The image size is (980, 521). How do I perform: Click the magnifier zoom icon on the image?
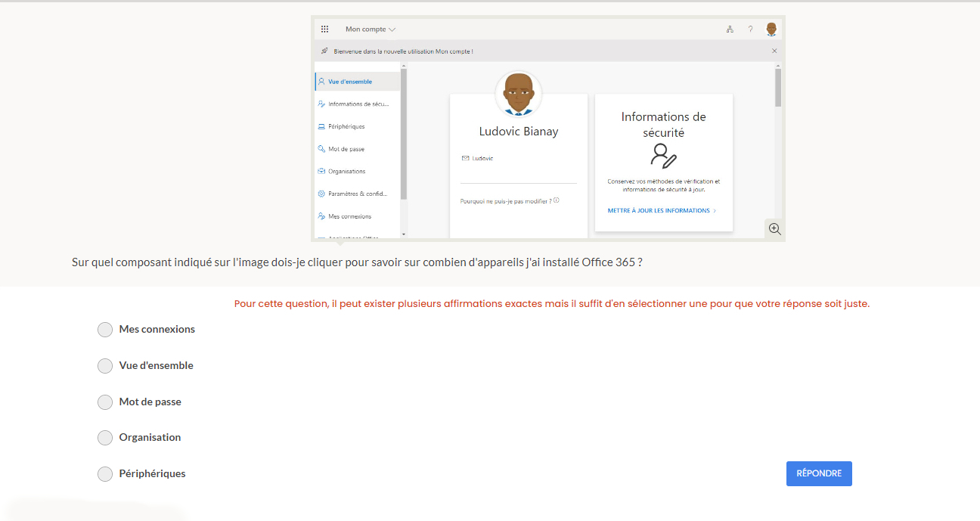click(x=774, y=229)
